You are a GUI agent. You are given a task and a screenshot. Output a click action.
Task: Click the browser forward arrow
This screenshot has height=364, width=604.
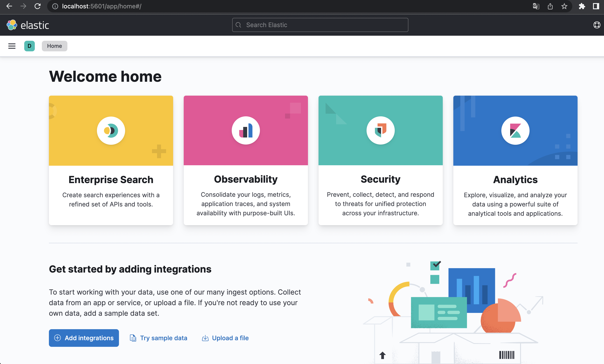[x=23, y=6]
